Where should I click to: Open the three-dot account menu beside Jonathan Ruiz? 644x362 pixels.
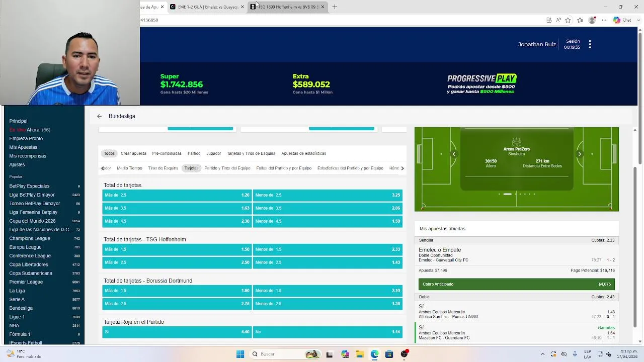coord(590,44)
